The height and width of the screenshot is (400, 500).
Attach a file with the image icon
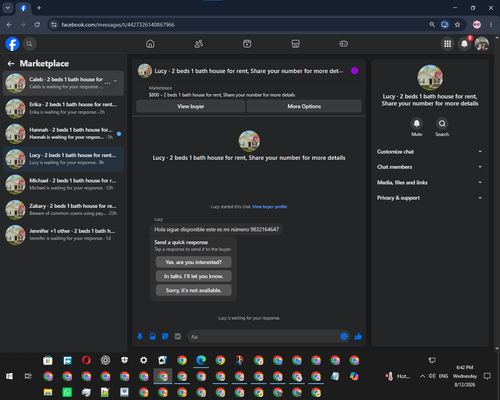153,336
